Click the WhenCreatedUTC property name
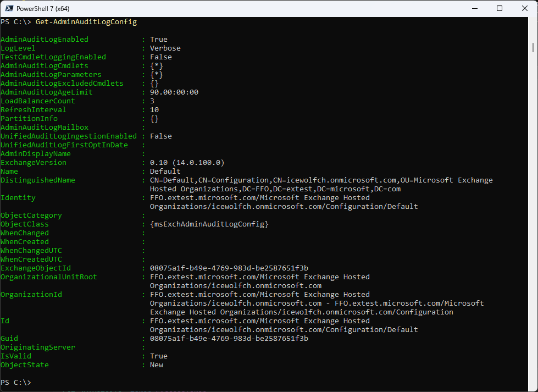The width and height of the screenshot is (538, 392). pos(31,260)
